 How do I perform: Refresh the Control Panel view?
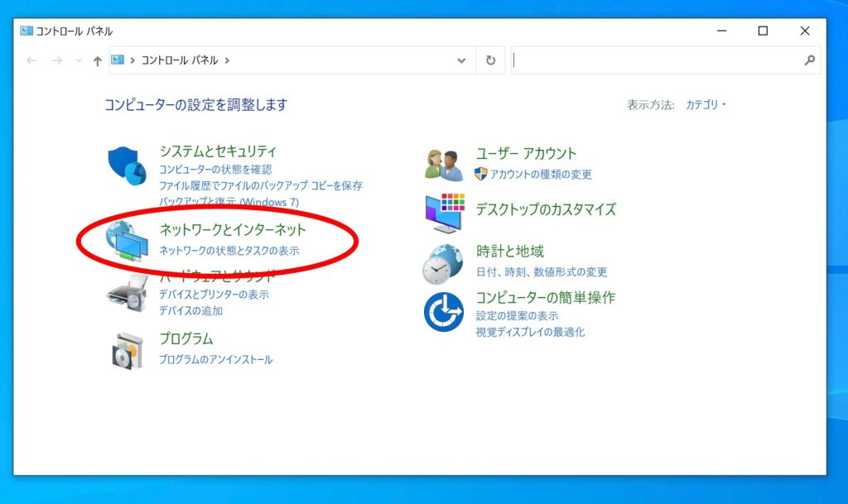click(x=490, y=60)
